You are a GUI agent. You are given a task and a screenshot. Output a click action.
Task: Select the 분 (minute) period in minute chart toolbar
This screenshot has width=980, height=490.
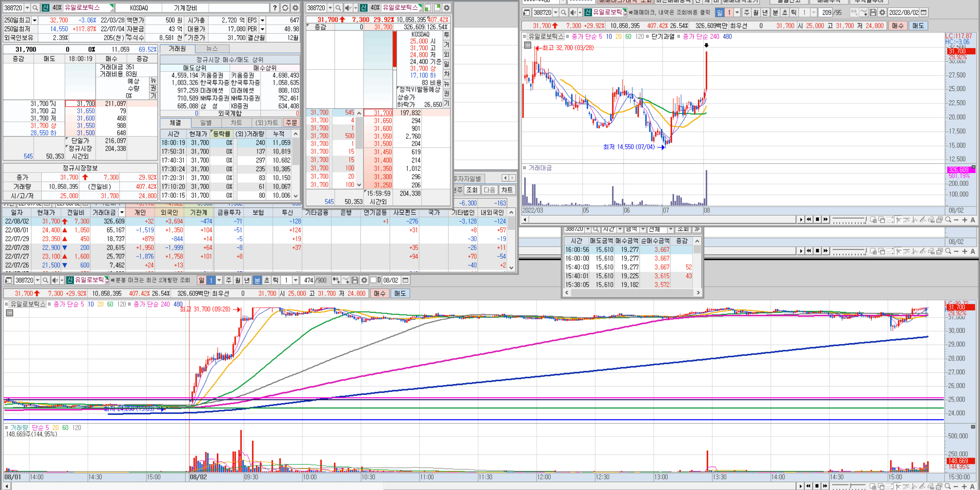pos(257,280)
